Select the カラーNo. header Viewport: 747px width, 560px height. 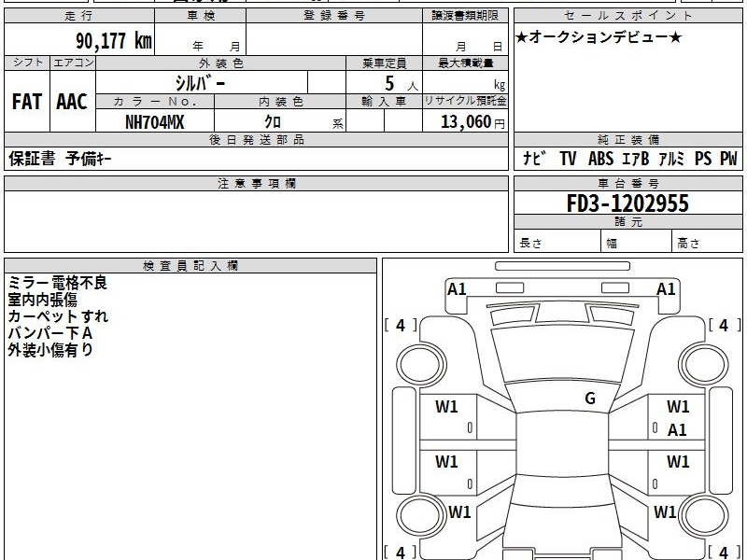(x=155, y=102)
